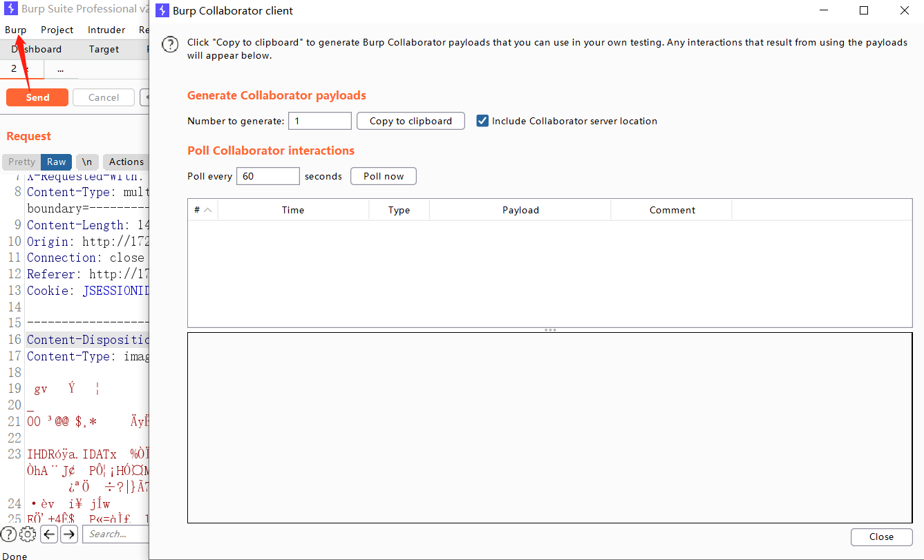Switch to Pretty view in Request panel
Screen dimensions: 924x560
(x=21, y=162)
